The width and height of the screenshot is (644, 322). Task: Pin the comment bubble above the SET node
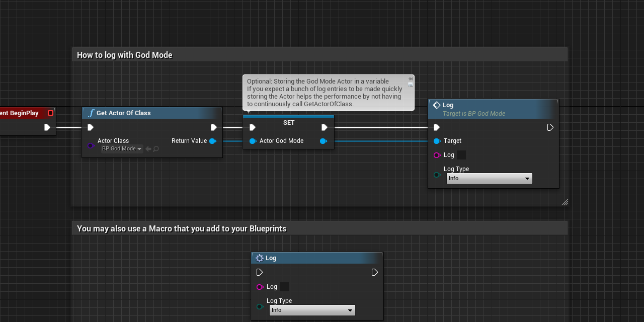411,78
